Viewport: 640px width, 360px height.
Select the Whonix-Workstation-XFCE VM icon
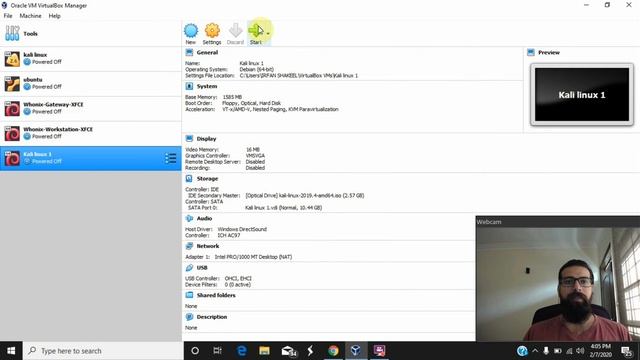coord(12,134)
